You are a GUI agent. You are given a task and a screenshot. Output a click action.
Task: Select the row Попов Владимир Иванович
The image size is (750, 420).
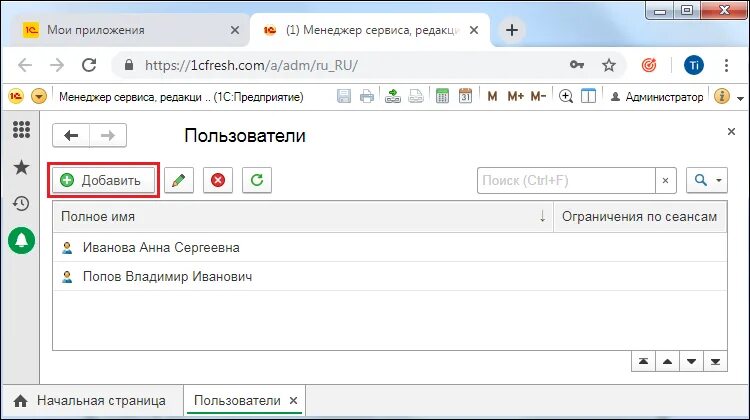(390, 276)
